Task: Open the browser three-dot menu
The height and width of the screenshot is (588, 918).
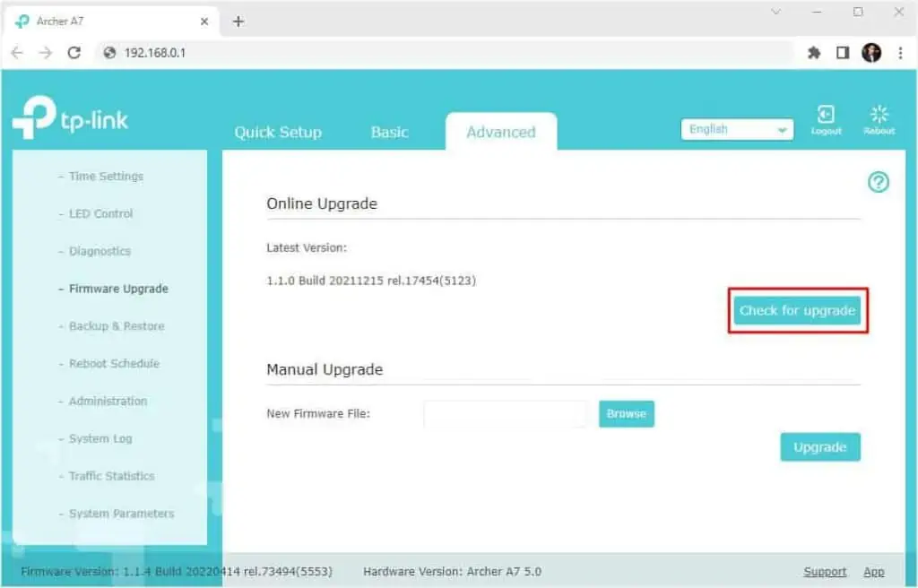Action: 900,52
